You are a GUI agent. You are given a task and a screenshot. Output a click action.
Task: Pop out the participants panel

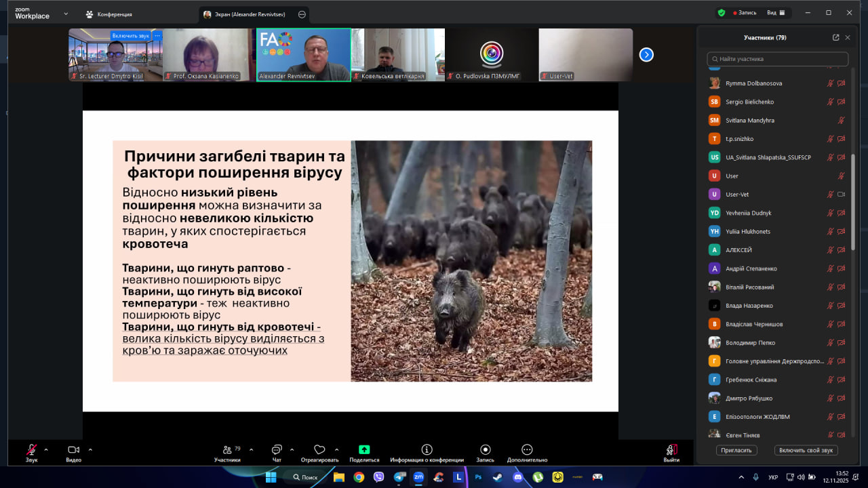pyautogui.click(x=835, y=38)
